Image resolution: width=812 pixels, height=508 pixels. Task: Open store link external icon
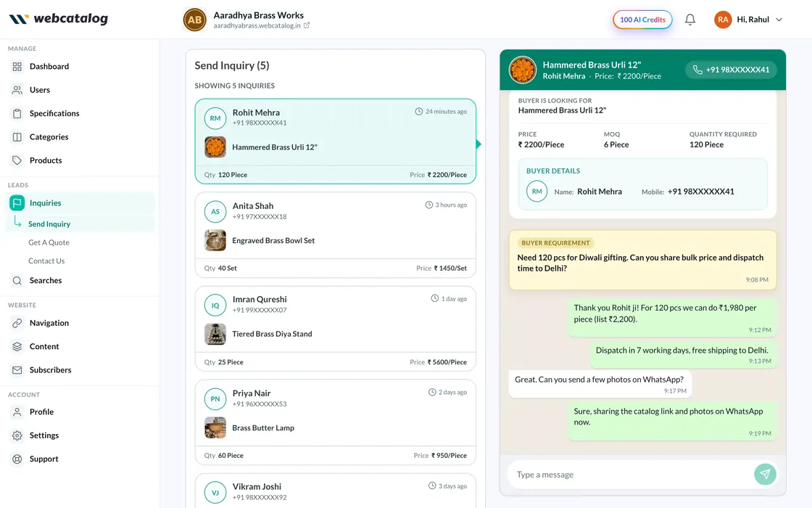click(307, 25)
